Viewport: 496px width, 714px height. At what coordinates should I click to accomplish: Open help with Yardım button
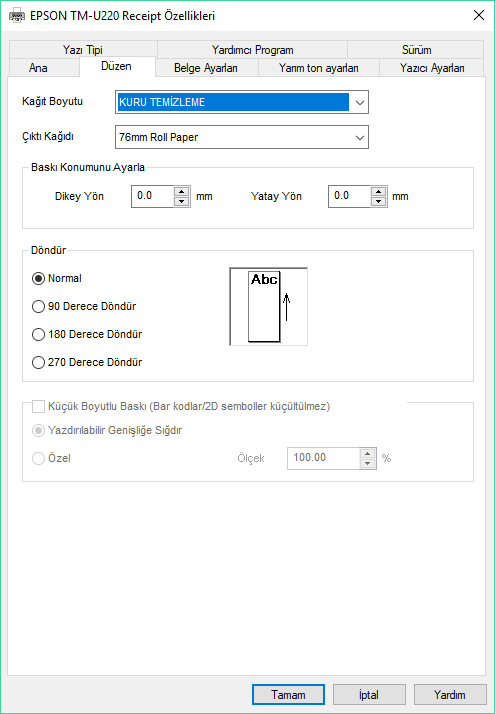(450, 695)
